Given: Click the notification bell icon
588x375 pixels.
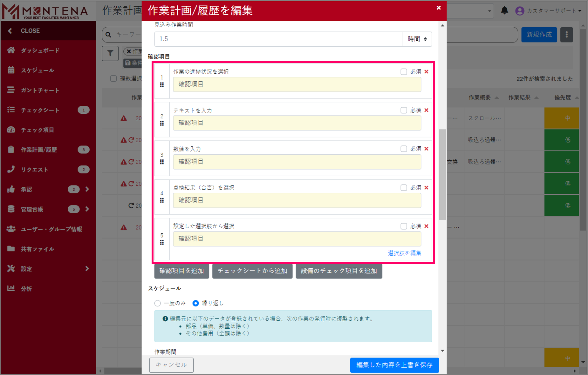Looking at the screenshot, I should 504,10.
